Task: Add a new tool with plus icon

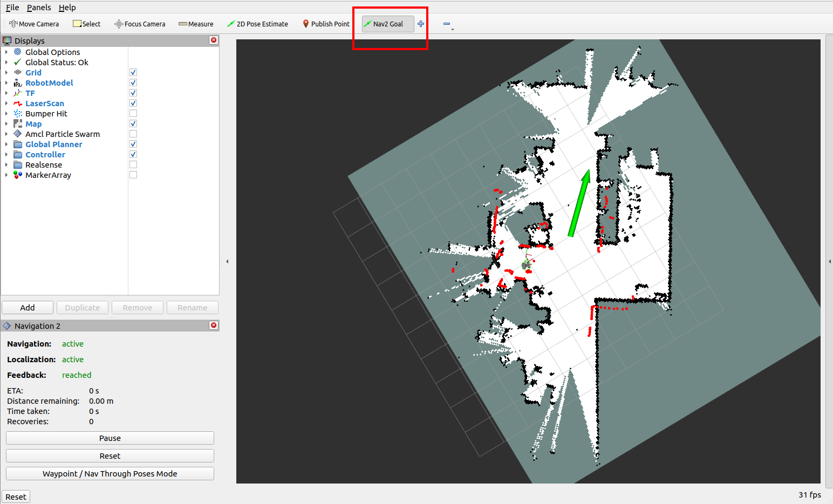Action: click(x=421, y=24)
